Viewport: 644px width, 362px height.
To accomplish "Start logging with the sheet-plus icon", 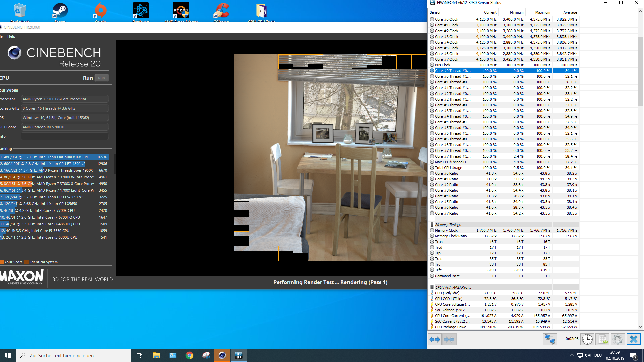I will (x=603, y=339).
